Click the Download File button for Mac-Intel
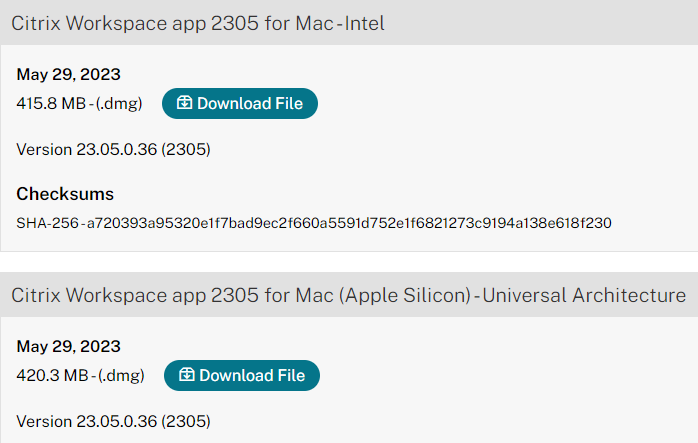Screen dimensions: 698x443 coord(239,103)
